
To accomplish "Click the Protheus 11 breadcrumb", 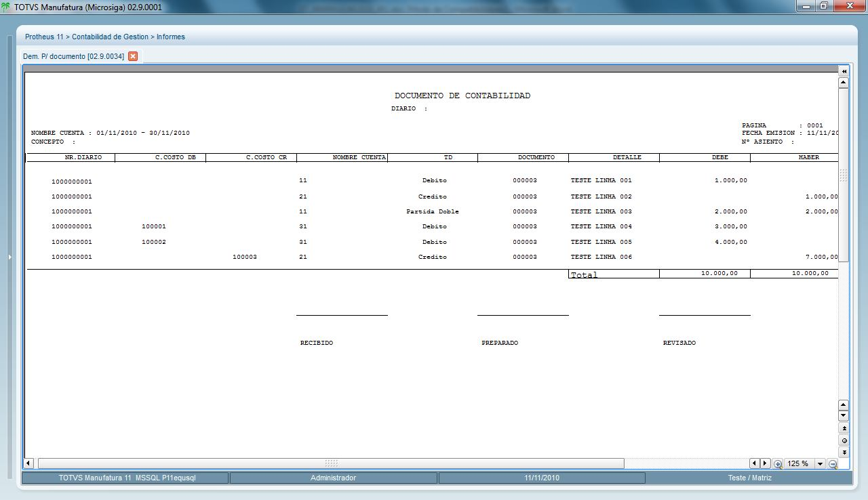I will [44, 37].
